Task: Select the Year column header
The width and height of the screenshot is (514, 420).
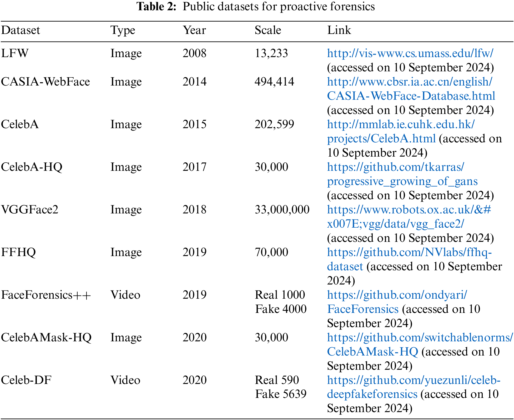Action: (x=194, y=30)
